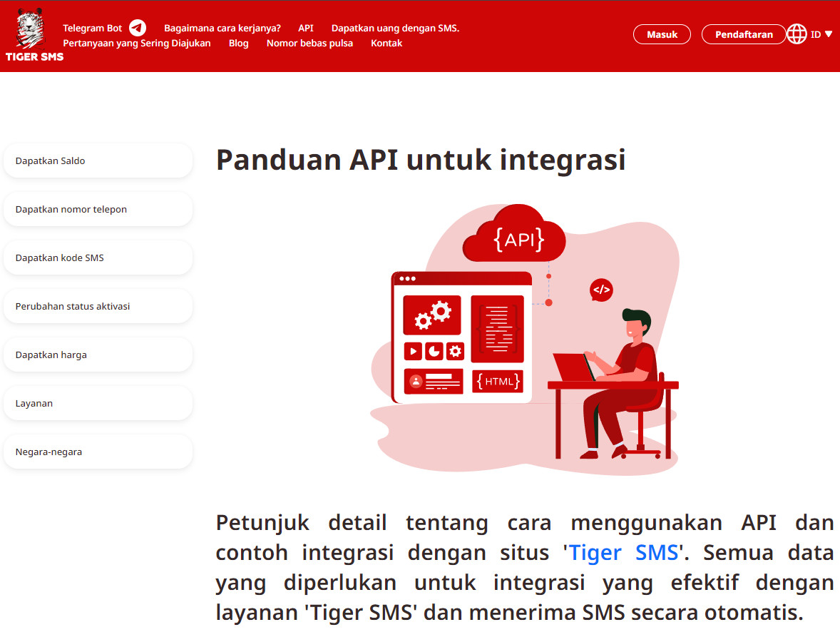The height and width of the screenshot is (642, 840).
Task: Click the Panduan API untuk integrasi heading
Action: [421, 160]
